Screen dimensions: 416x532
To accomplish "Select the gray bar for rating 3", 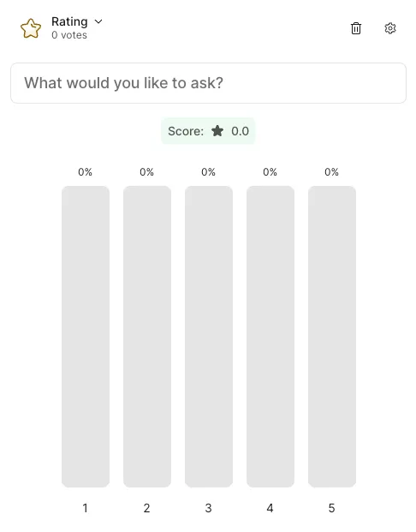I will tap(209, 337).
